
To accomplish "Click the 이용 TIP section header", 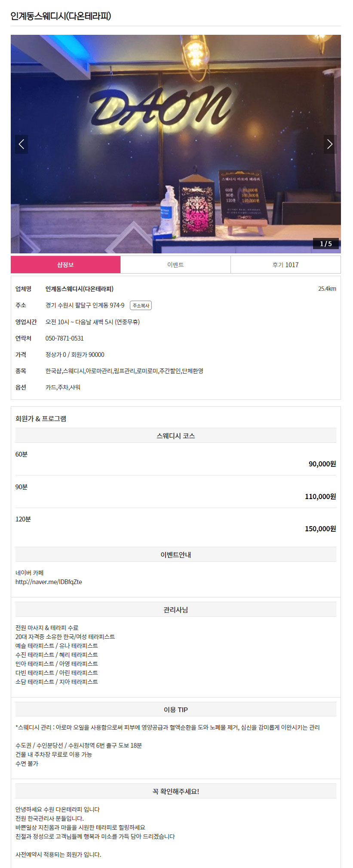I will [176, 710].
